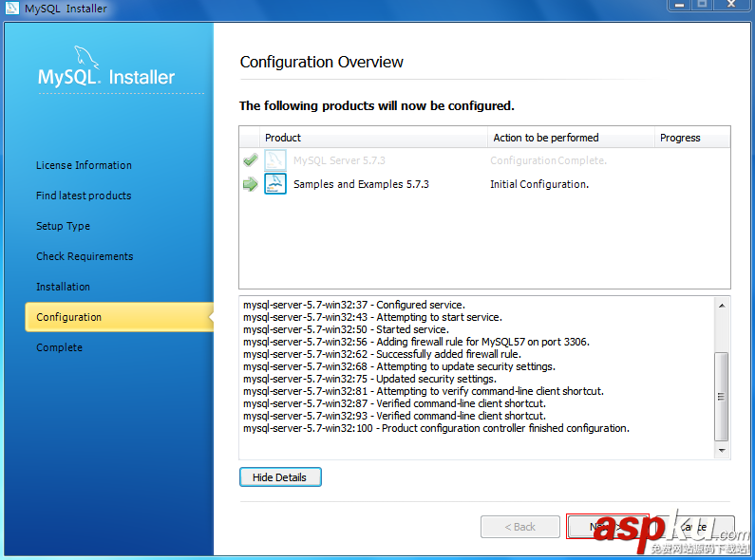Click the Initial Configuration status text
The height and width of the screenshot is (560, 755).
click(x=539, y=184)
